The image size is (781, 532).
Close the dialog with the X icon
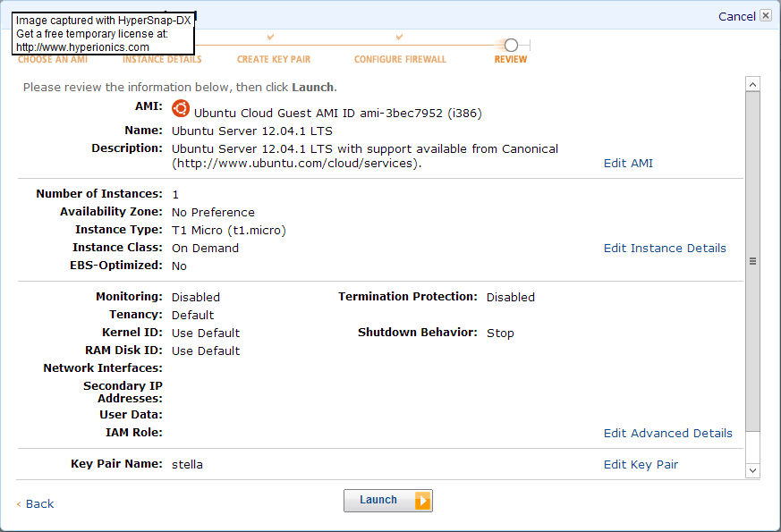click(766, 16)
